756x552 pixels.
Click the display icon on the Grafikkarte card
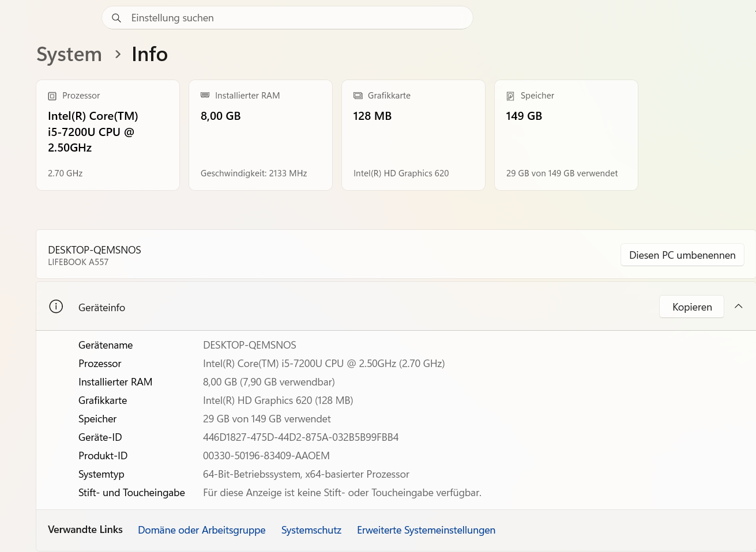pyautogui.click(x=358, y=96)
